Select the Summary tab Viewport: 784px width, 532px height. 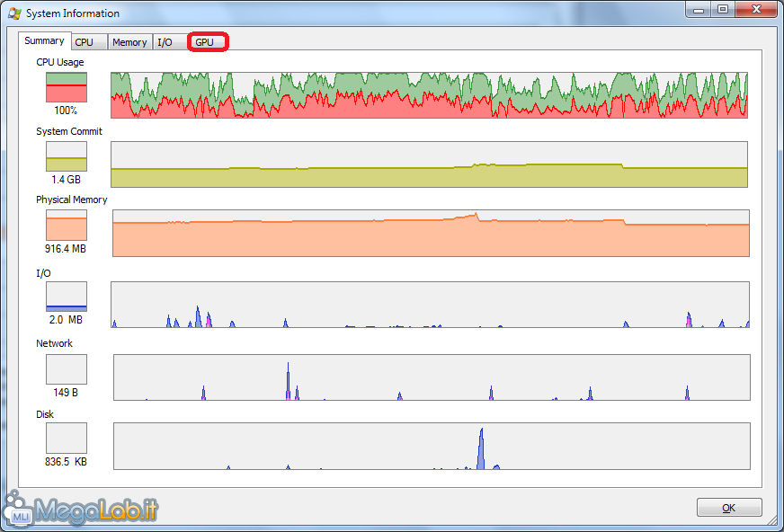tap(44, 41)
